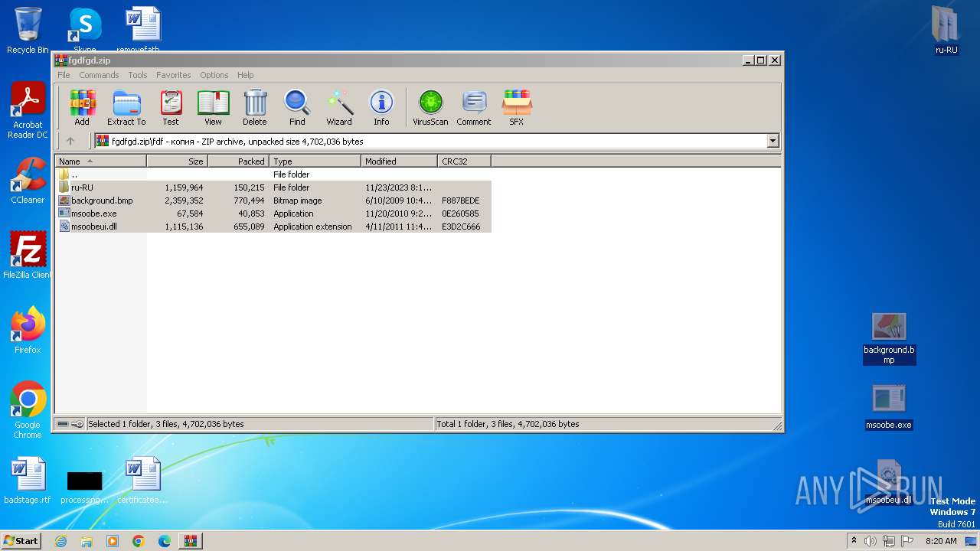Open the View file tool
Viewport: 980px width, 551px height.
(213, 107)
